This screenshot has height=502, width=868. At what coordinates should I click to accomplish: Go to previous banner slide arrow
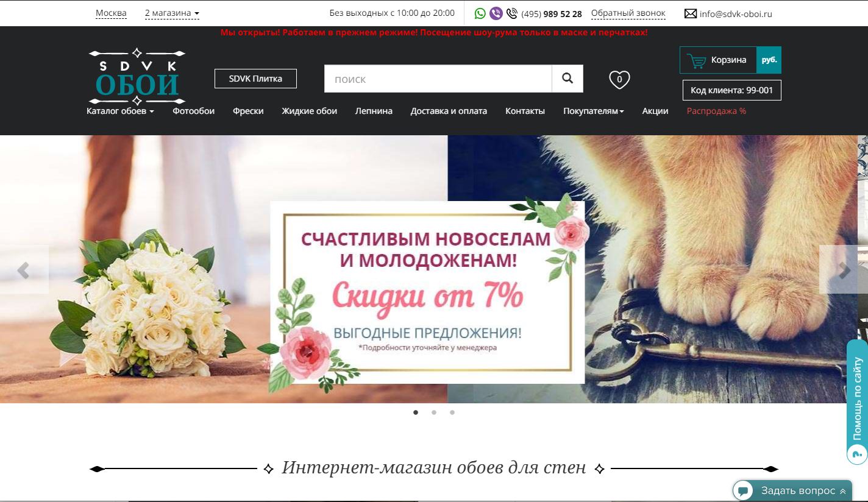pyautogui.click(x=24, y=270)
